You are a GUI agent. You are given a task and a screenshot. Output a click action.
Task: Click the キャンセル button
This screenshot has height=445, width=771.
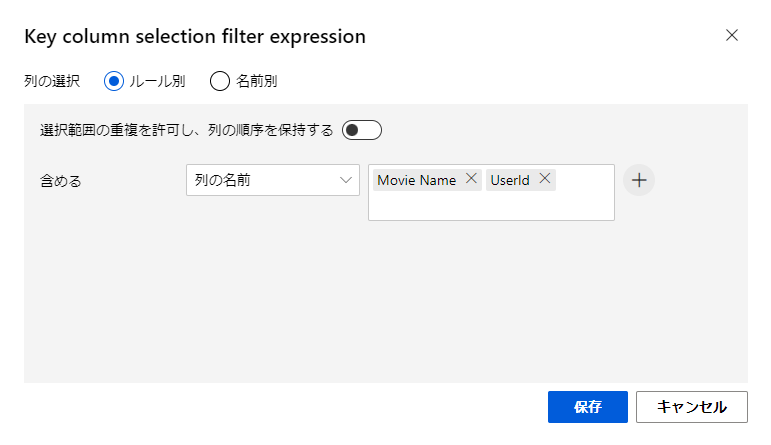[x=691, y=407]
